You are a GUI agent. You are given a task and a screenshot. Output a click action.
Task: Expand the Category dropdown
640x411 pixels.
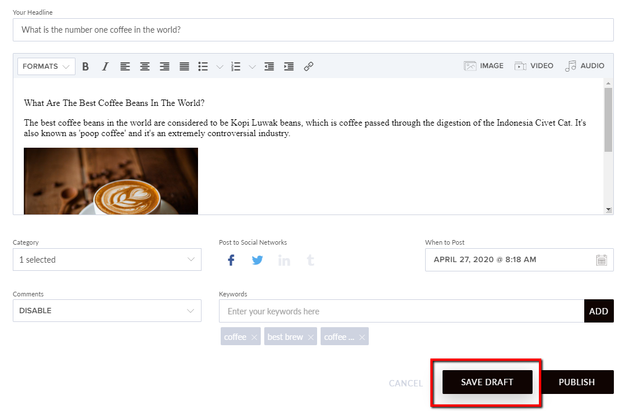click(107, 260)
